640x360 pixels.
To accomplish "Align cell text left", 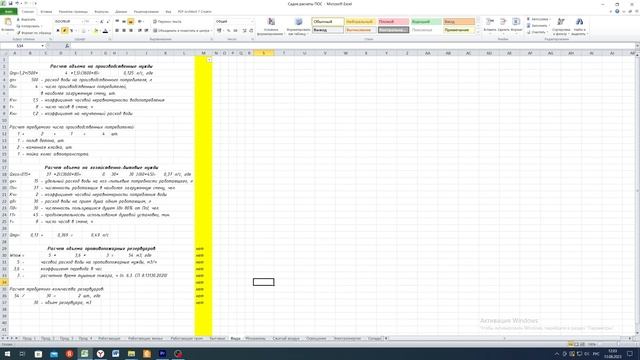I will pos(117,31).
